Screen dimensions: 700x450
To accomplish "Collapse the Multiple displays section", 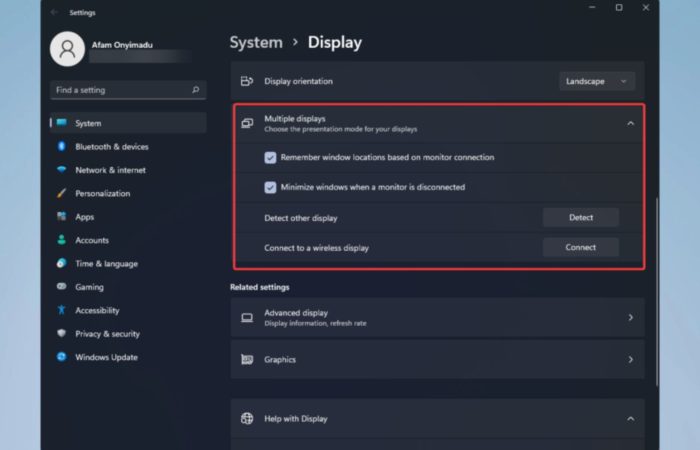I will tap(630, 123).
